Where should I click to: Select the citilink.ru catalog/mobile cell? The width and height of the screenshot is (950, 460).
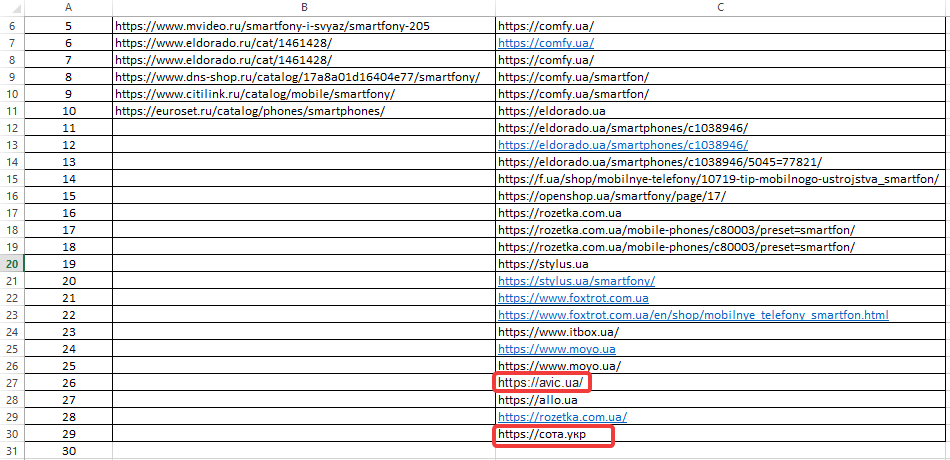pyautogui.click(x=304, y=94)
